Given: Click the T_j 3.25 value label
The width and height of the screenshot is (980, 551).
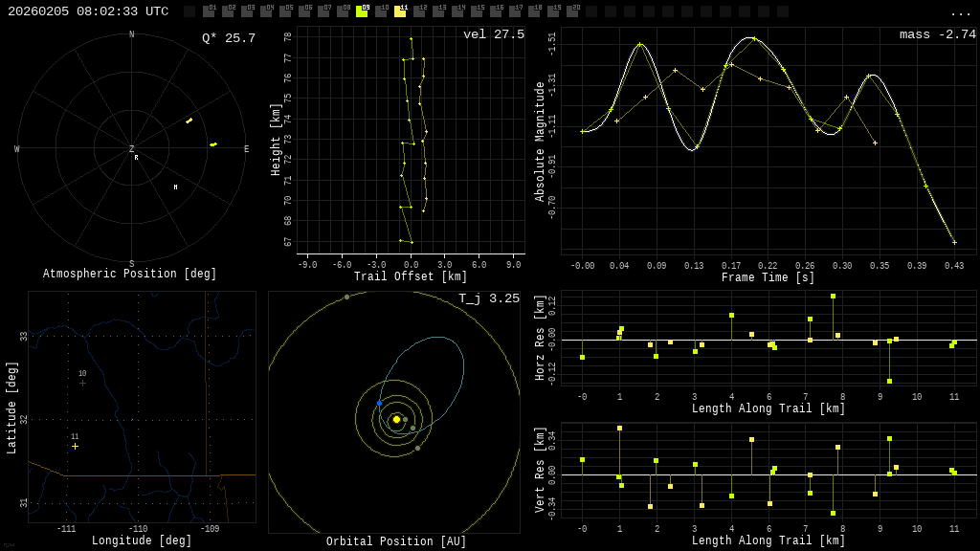Looking at the screenshot, I should click(x=488, y=298).
